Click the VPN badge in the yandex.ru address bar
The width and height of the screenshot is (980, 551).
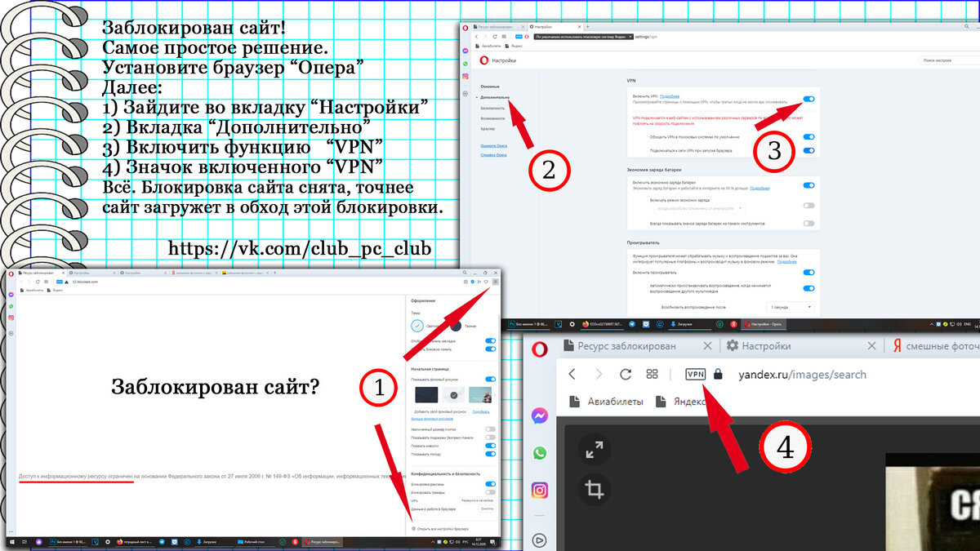pyautogui.click(x=696, y=374)
